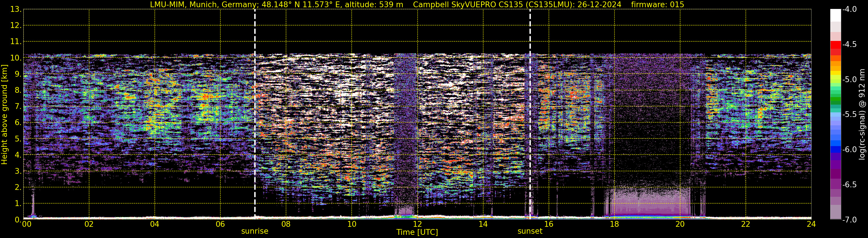
Task: Click the x-axis tick label 20
Action: pos(680,224)
